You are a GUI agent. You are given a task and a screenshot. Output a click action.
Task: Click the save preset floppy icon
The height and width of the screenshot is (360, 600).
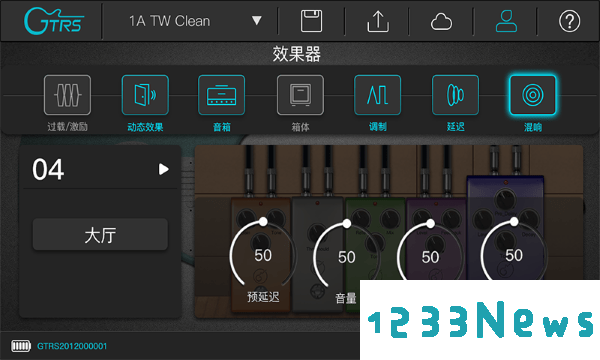coord(311,21)
